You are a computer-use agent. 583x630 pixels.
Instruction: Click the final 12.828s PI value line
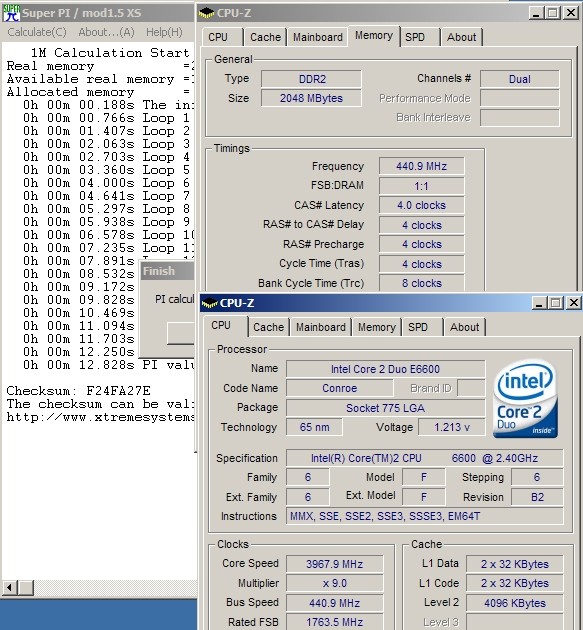108,365
